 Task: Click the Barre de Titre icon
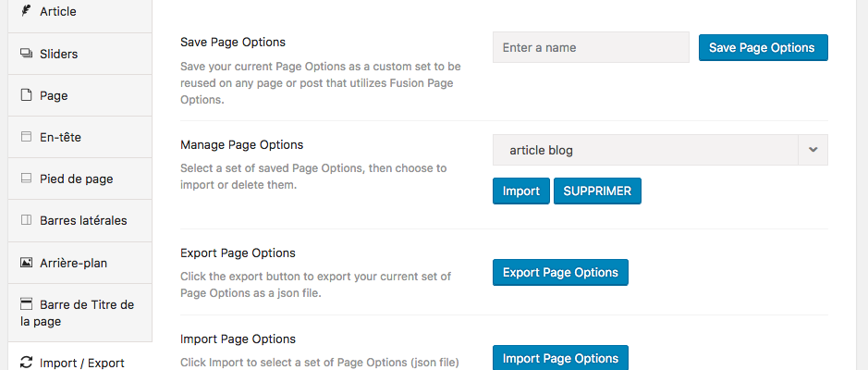pyautogui.click(x=26, y=304)
